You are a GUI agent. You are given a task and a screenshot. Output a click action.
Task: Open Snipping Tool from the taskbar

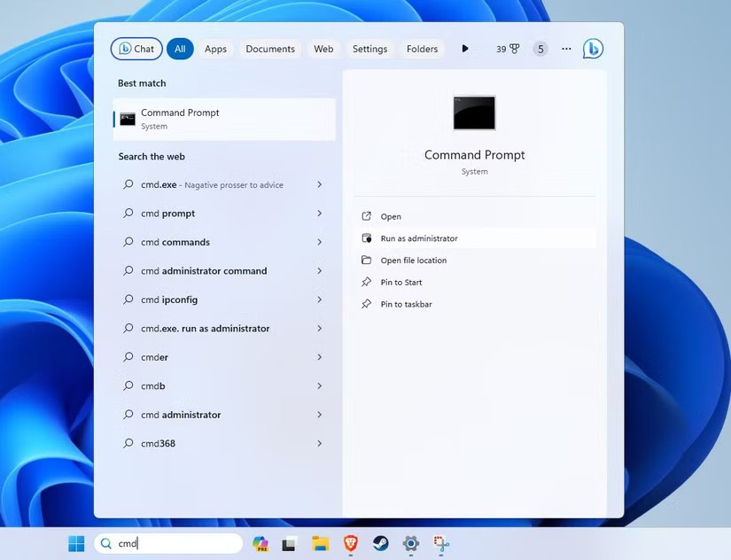441,544
